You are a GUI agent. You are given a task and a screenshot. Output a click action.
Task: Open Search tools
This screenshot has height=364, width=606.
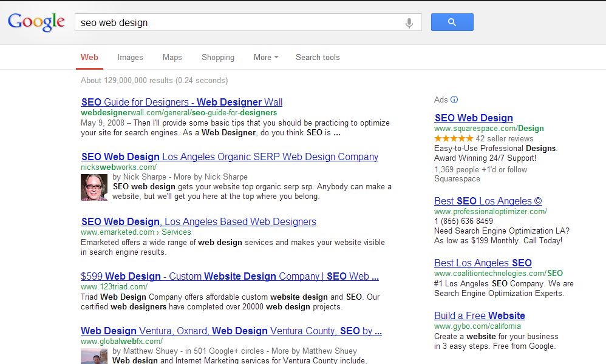pyautogui.click(x=318, y=58)
